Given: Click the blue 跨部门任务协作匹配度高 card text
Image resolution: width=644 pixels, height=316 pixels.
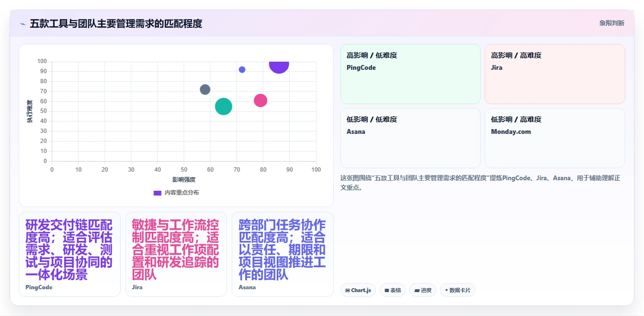Looking at the screenshot, I should (282, 250).
